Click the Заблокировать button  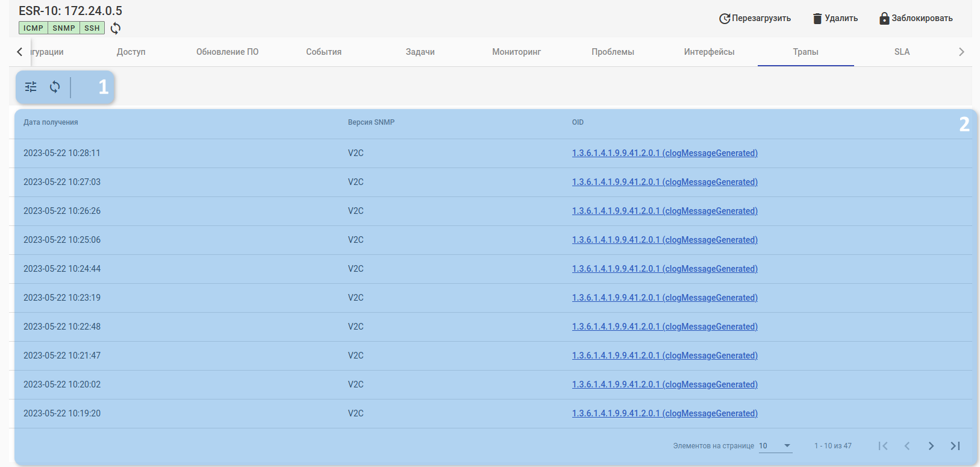(x=916, y=18)
